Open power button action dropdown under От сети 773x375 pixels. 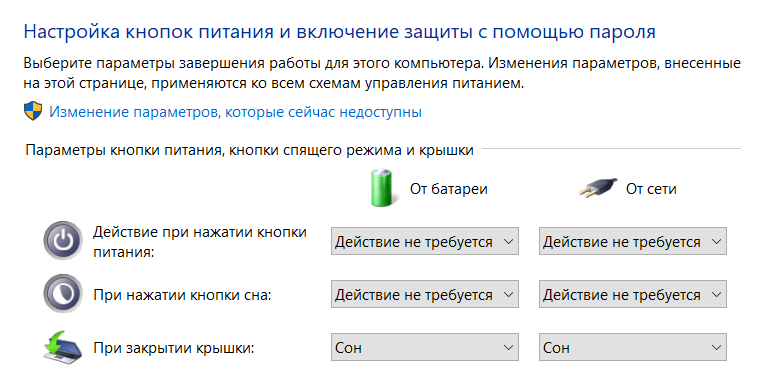633,241
